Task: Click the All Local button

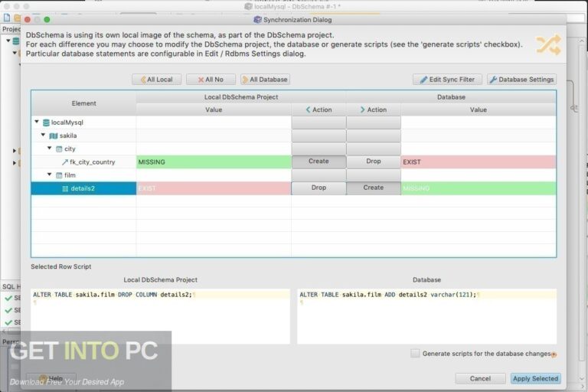Action: pos(156,80)
